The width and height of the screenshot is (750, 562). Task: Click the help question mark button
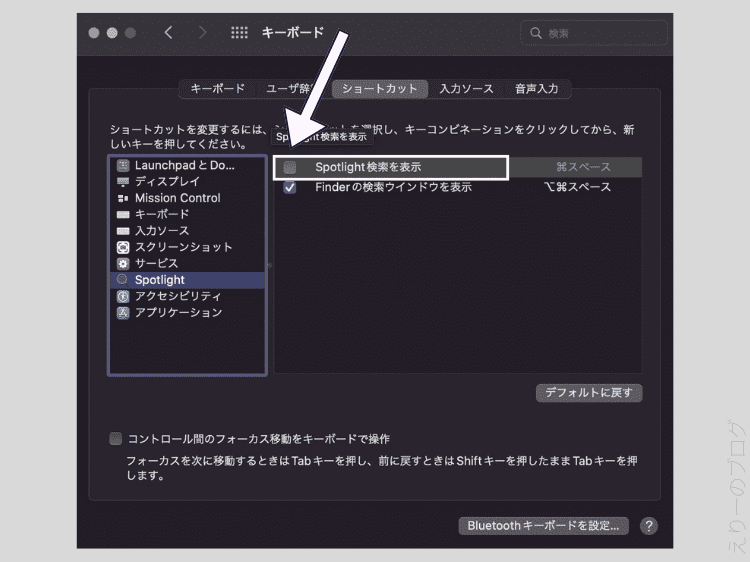click(x=648, y=526)
